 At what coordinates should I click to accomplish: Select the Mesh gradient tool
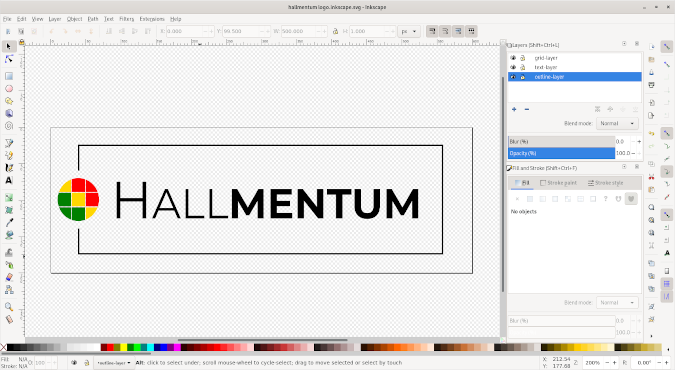[x=9, y=210]
